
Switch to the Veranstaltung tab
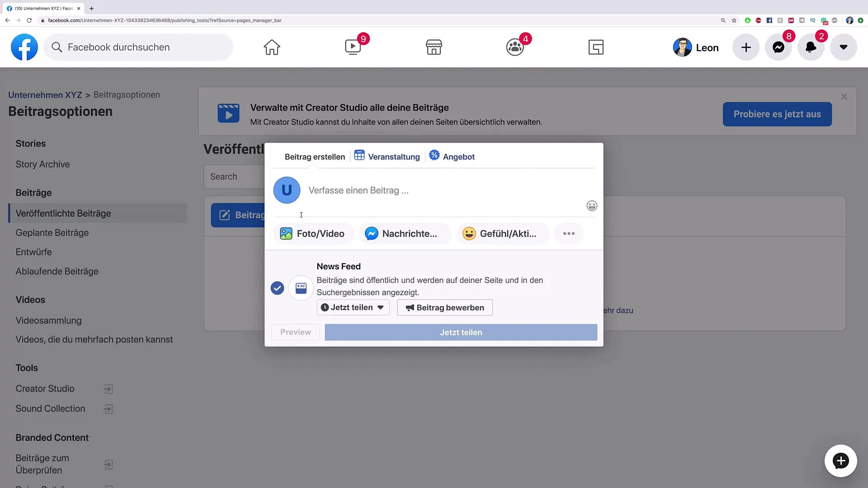coord(387,156)
